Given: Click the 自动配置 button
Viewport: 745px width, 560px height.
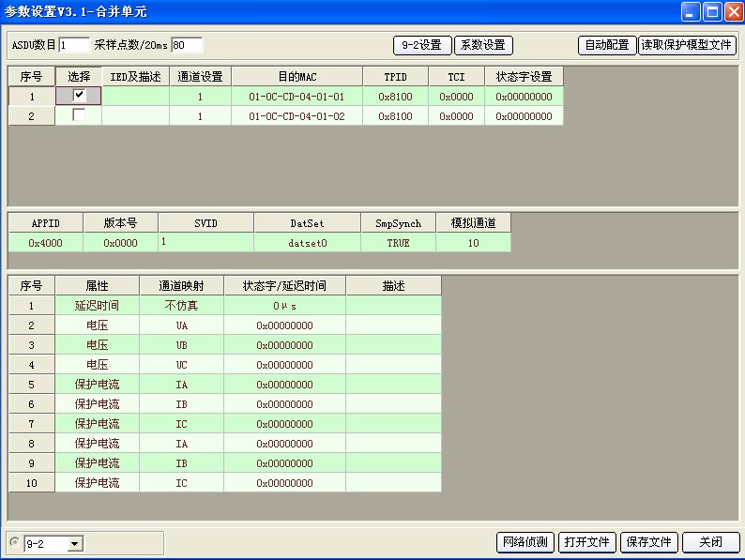Looking at the screenshot, I should click(x=607, y=45).
